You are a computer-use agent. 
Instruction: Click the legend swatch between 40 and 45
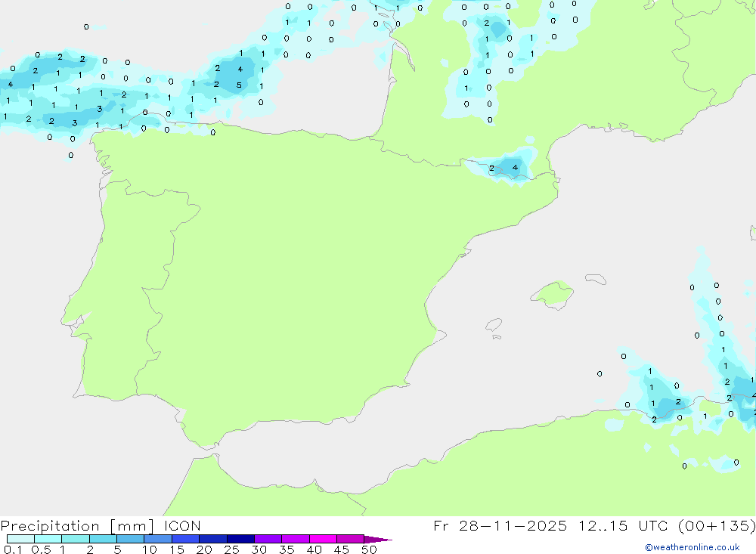pos(323,539)
